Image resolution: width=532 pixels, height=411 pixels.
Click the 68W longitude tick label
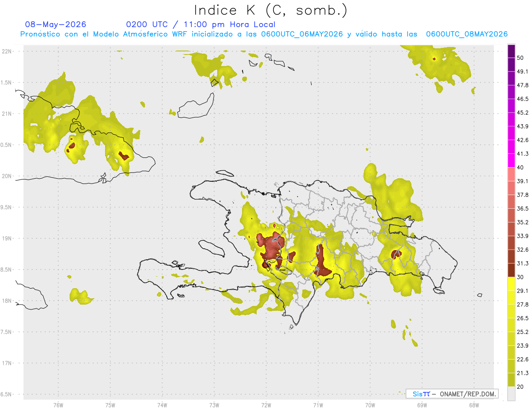(x=473, y=405)
